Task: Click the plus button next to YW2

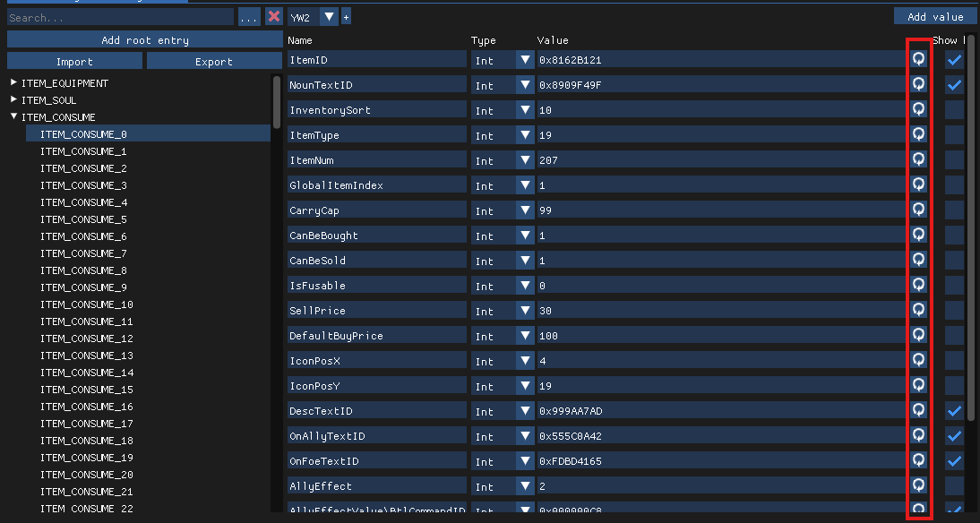Action: tap(346, 17)
